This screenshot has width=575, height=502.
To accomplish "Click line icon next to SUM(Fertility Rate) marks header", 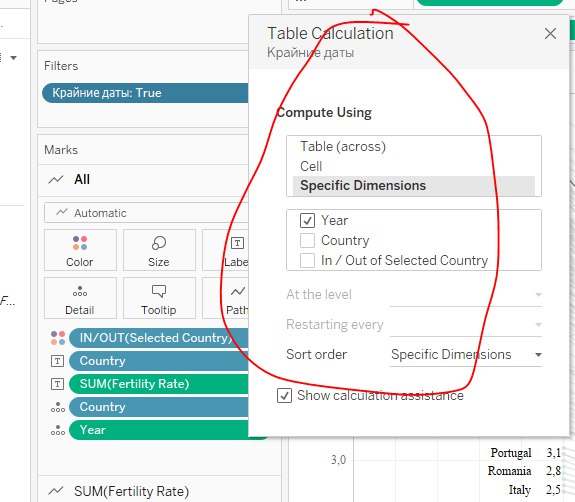I will (x=56, y=491).
